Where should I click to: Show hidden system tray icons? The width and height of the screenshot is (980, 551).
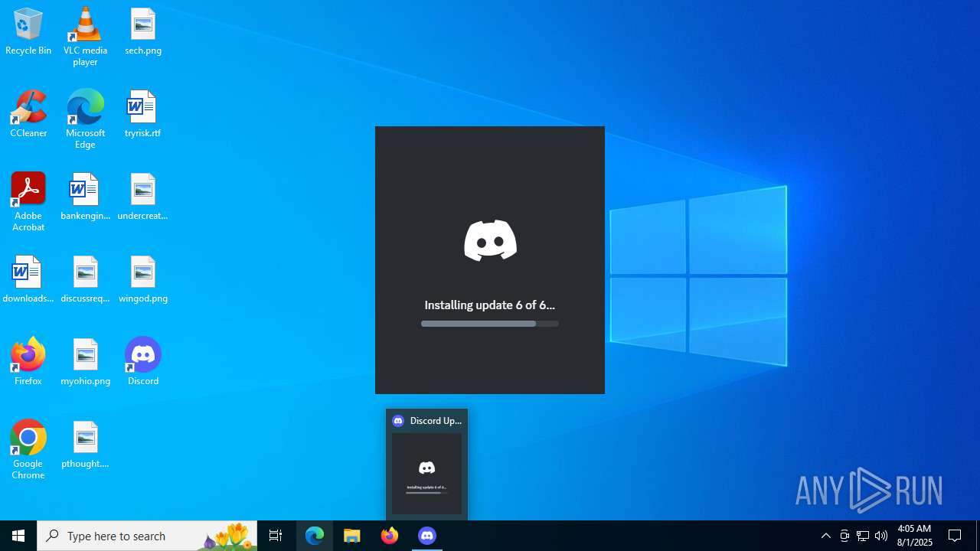click(x=826, y=536)
